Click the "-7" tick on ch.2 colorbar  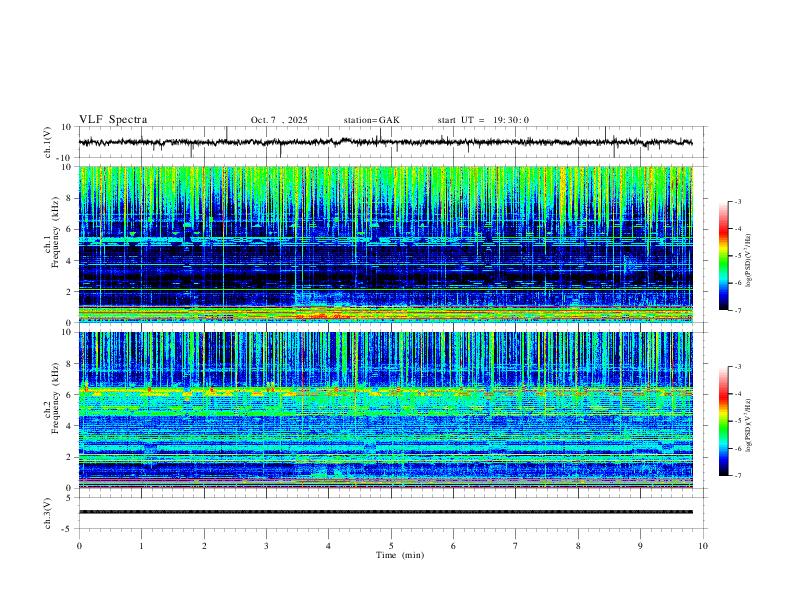737,475
